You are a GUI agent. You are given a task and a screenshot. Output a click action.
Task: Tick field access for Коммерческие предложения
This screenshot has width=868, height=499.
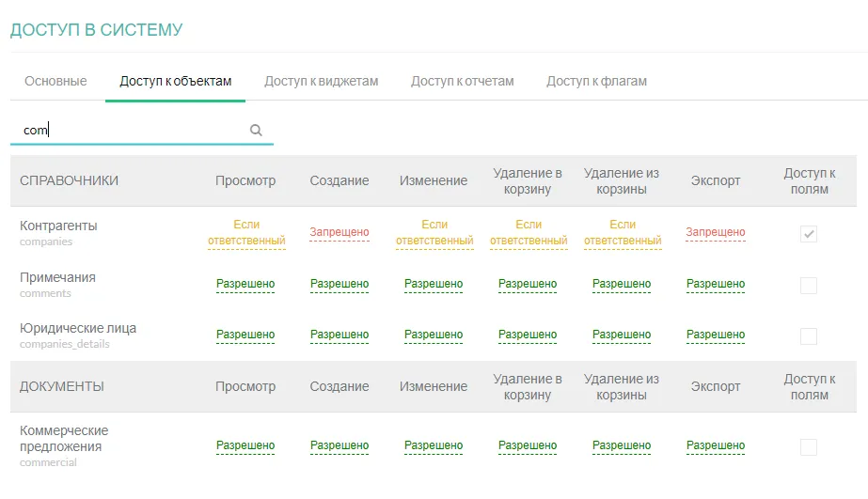[x=809, y=447]
